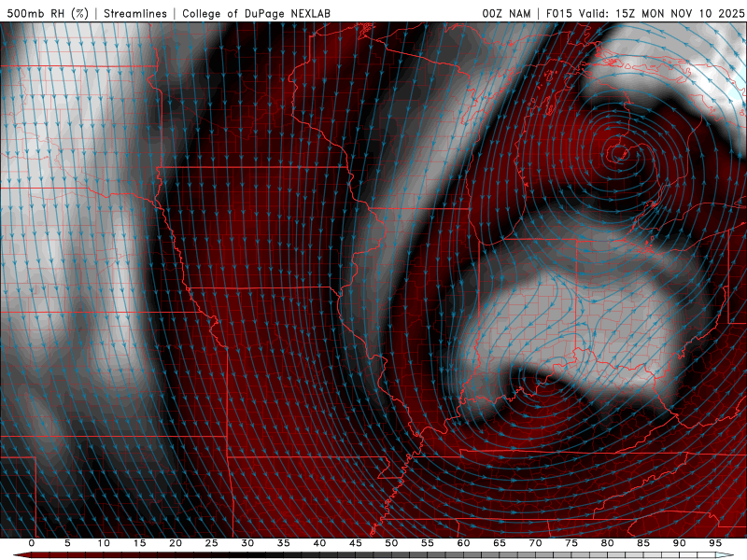Click colorbar label '90'

pos(679,543)
